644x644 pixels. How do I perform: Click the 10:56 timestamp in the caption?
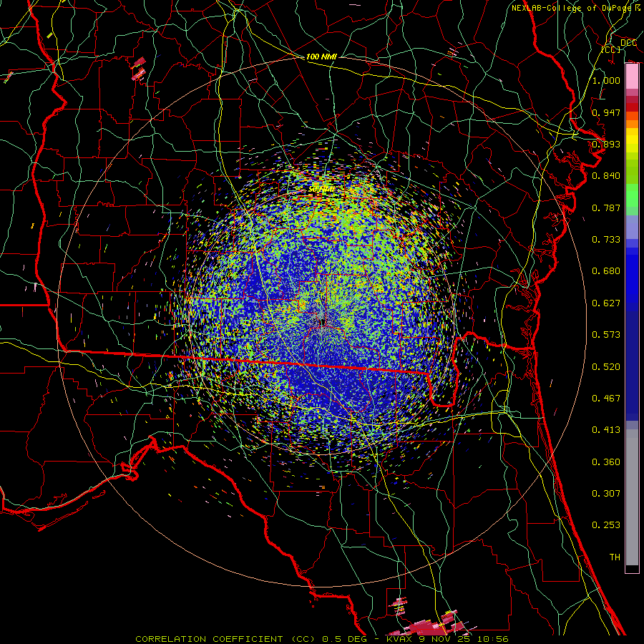pyautogui.click(x=494, y=639)
